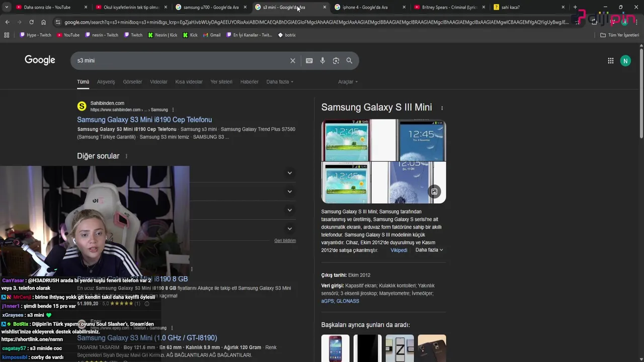Viewport: 644px width, 362px height.
Task: Open the Daha fazla filter dropdown
Action: pos(279,82)
